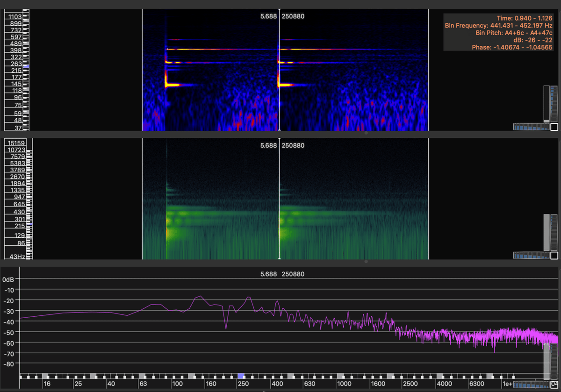Viewport: 561px width, 392px height.
Task: Click the vertical range panner bar in the middle green pane
Action: [x=547, y=232]
